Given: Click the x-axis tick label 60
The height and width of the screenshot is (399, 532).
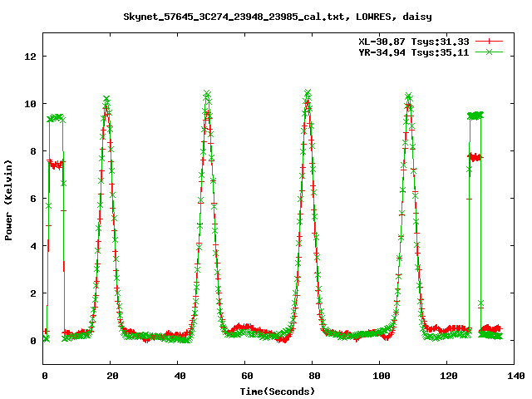Looking at the screenshot, I should click(x=247, y=376).
